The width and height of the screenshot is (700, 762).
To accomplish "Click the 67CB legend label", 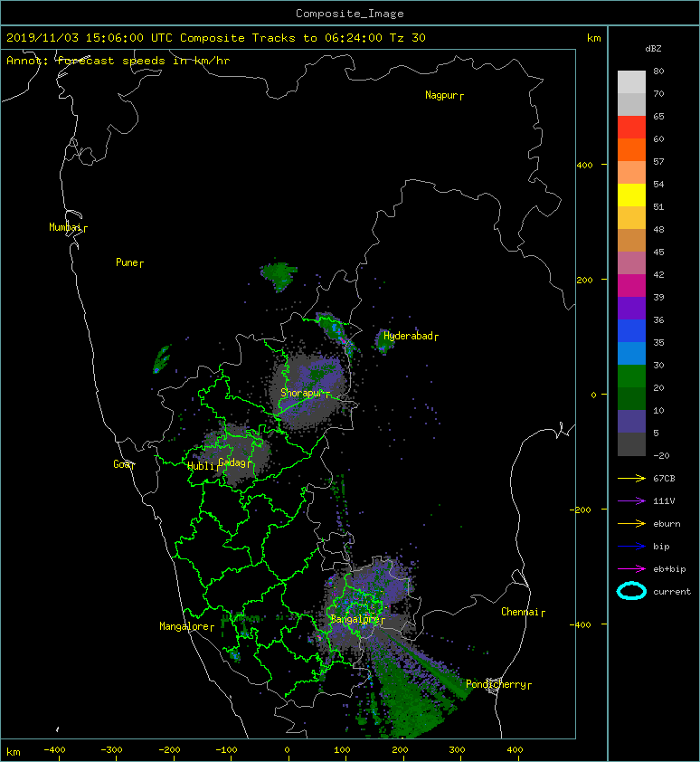I will (664, 479).
